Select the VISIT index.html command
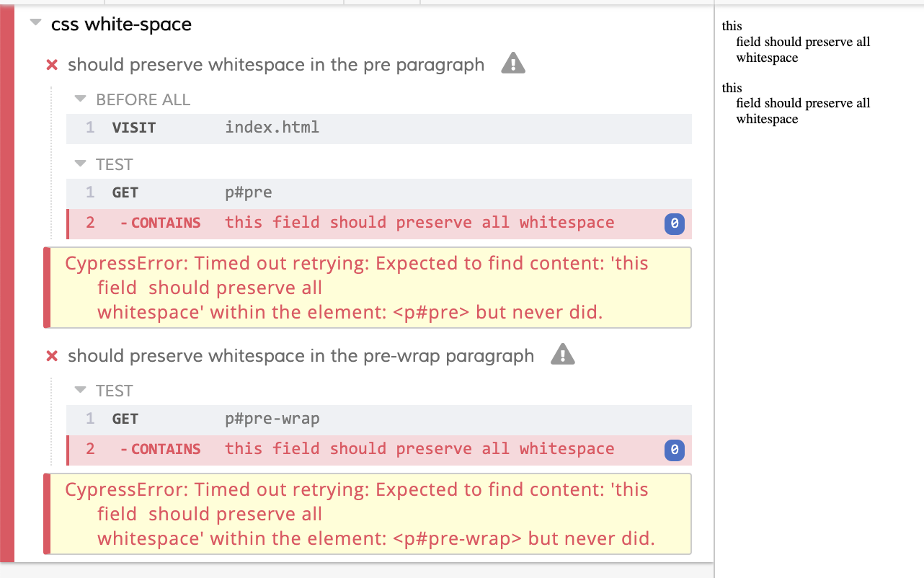 (379, 128)
